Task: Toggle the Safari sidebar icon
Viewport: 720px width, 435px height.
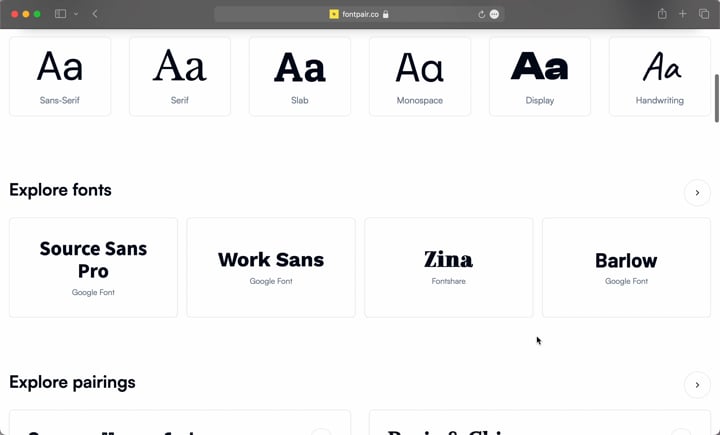Action: pyautogui.click(x=60, y=14)
